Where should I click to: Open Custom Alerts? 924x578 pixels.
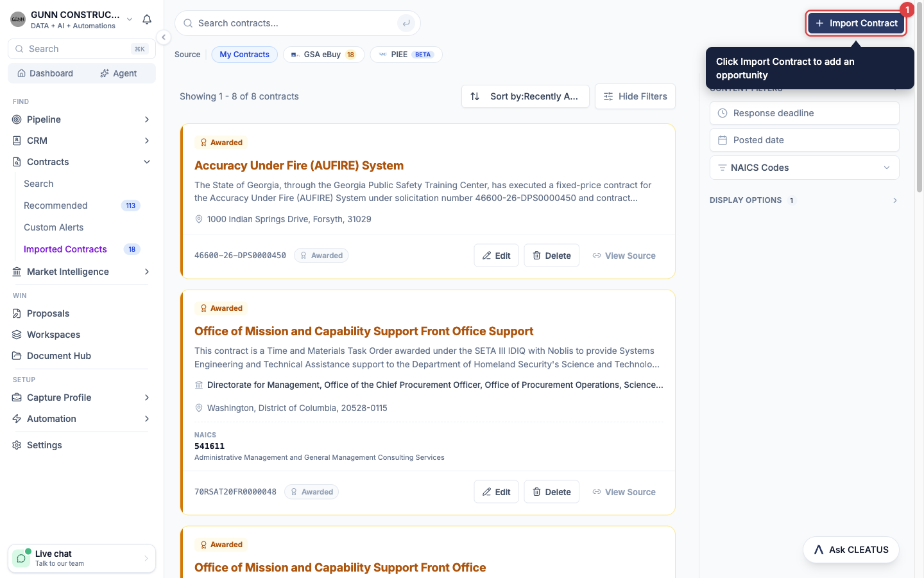pos(54,227)
